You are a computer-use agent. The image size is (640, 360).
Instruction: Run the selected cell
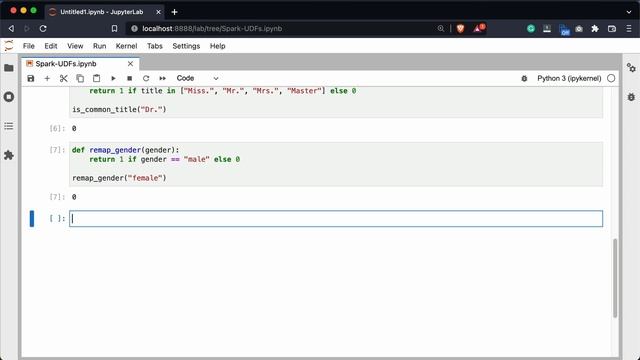pyautogui.click(x=113, y=78)
